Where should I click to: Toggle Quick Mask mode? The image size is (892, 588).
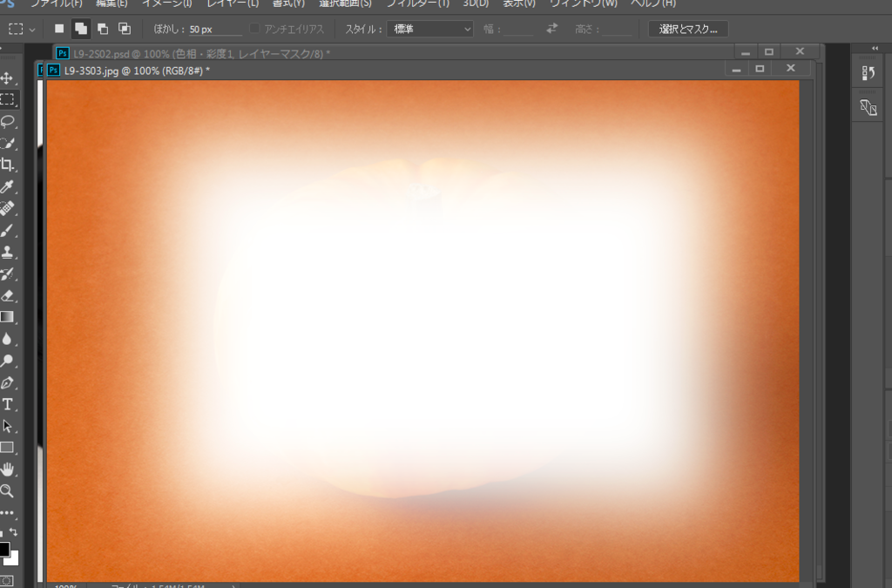(7, 581)
